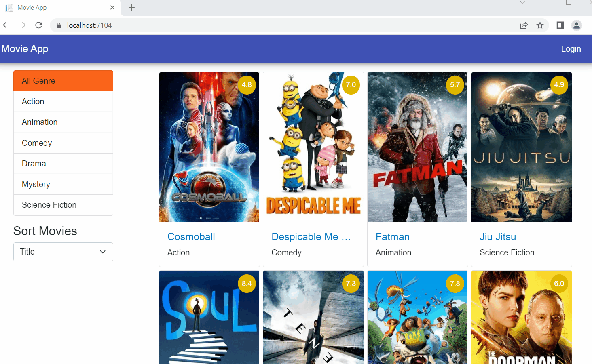Click the Action genre label under Cosmoball

coord(179,252)
